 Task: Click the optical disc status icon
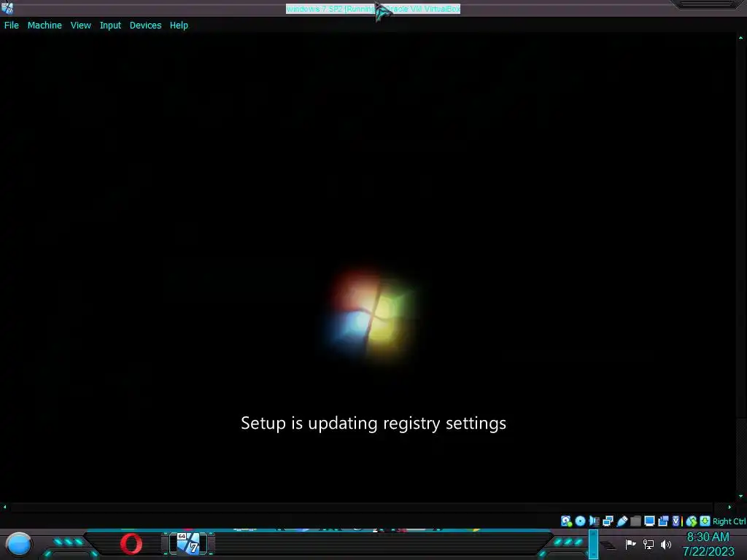point(580,521)
